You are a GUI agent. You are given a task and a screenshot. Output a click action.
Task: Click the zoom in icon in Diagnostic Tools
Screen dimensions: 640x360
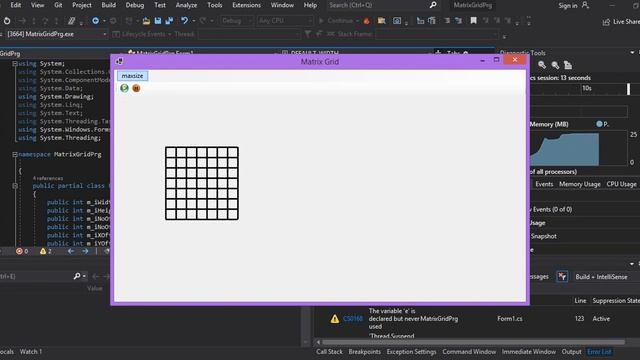click(x=542, y=65)
